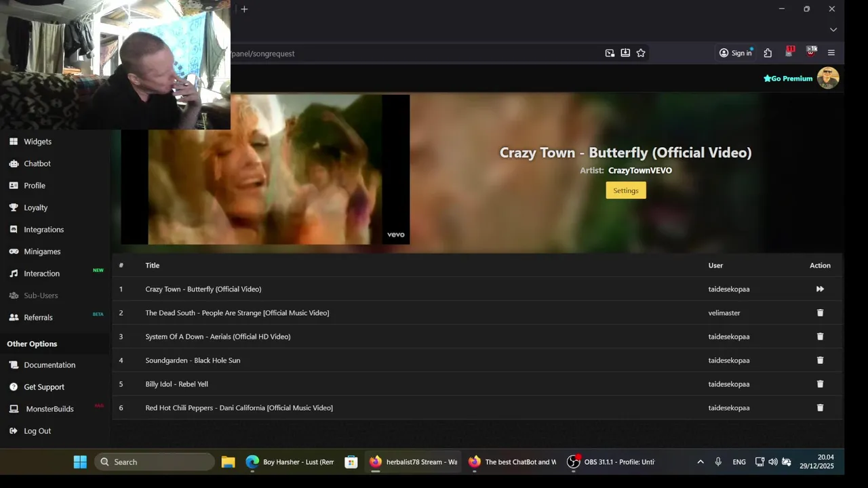Click the Documentation book icon
868x488 pixels.
pos(14,365)
